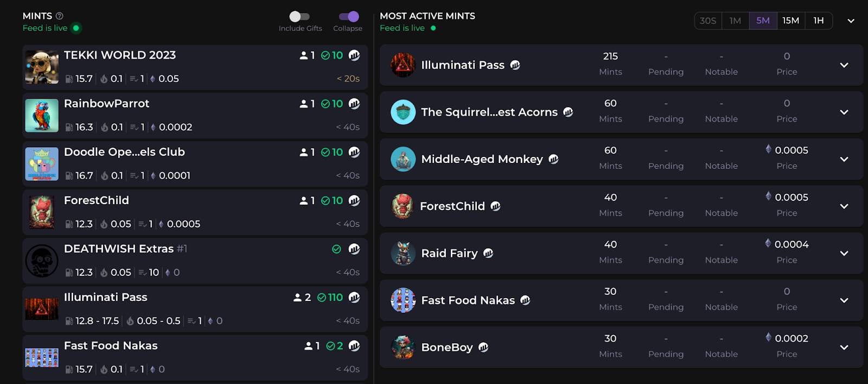
Task: Open chart icon beside Raid Fairy
Action: (x=488, y=253)
